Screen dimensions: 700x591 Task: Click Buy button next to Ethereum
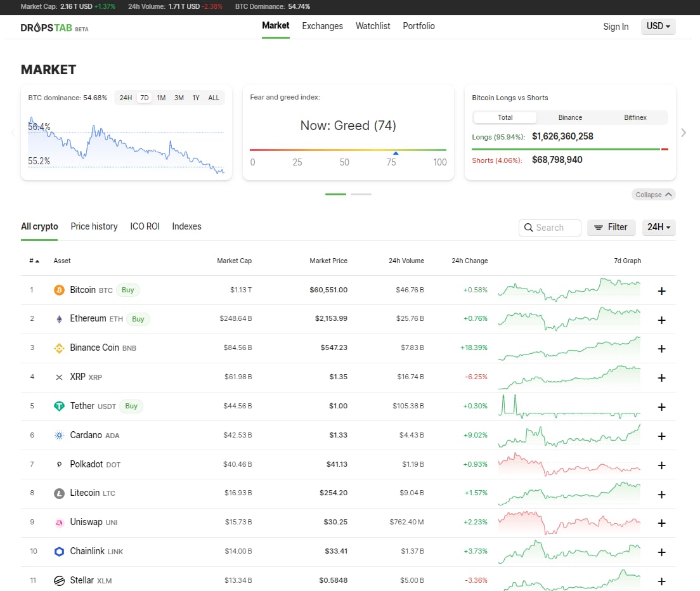[x=138, y=319]
